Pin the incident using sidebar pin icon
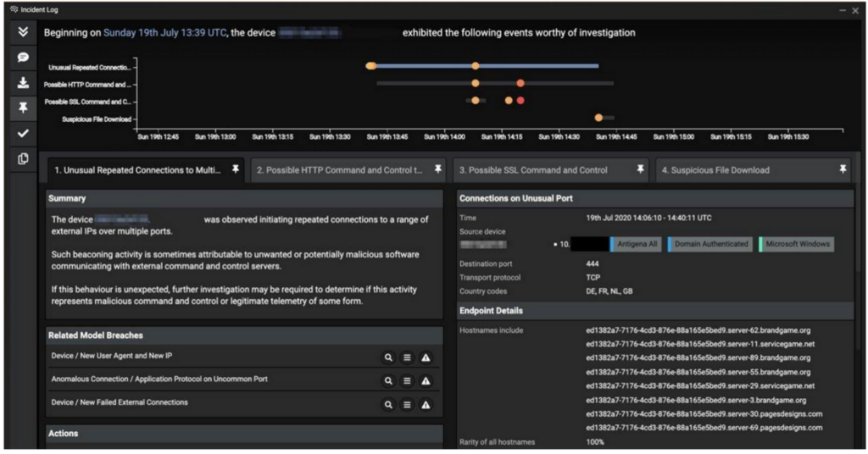Image resolution: width=868 pixels, height=454 pixels. [23, 108]
